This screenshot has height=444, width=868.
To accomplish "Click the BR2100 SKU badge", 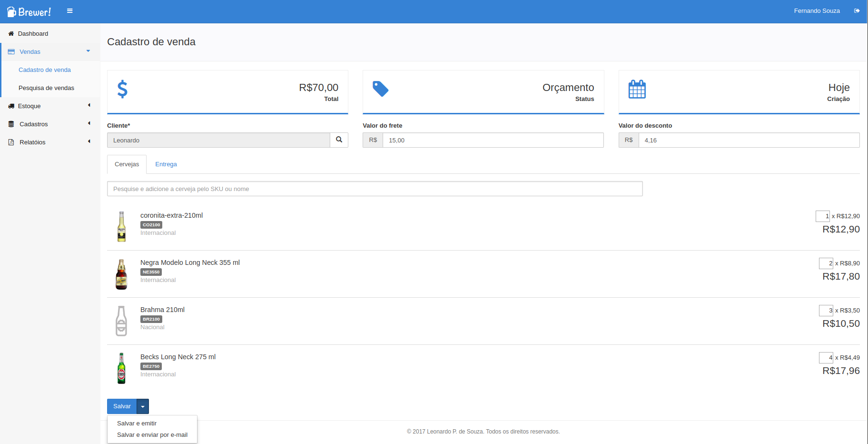I will pos(151,319).
